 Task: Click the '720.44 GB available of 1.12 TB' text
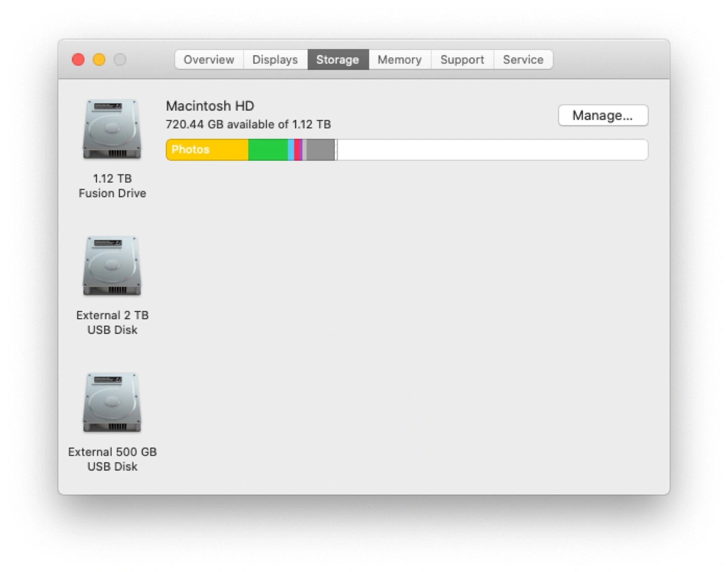coord(248,124)
